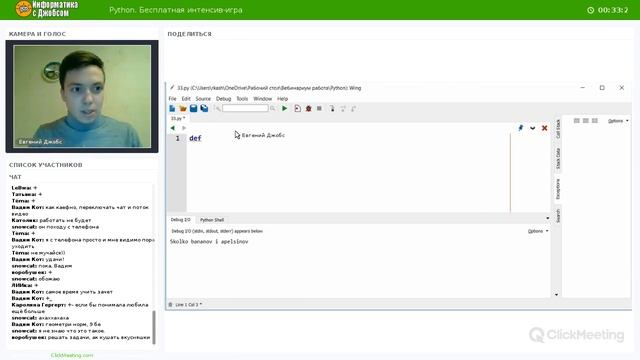This screenshot has height=360, width=640.
Task: Click the ПОДЕЛИТЬСЯ header
Action: [189, 34]
